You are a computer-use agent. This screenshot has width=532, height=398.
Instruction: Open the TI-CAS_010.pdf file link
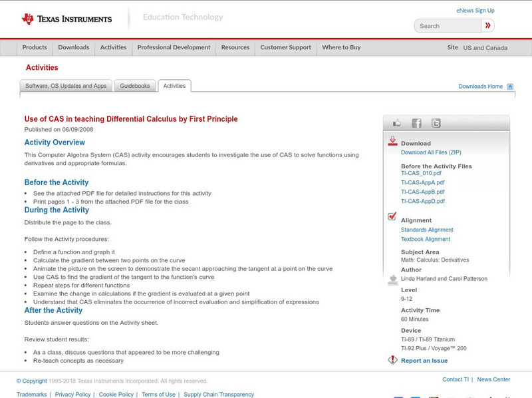[x=421, y=173]
